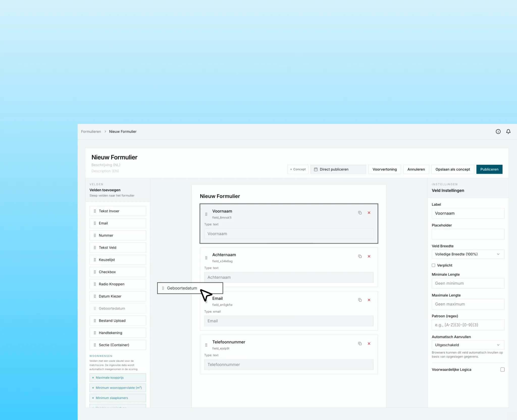
Task: Edit the Beschrijving (NL) field
Action: (106, 165)
